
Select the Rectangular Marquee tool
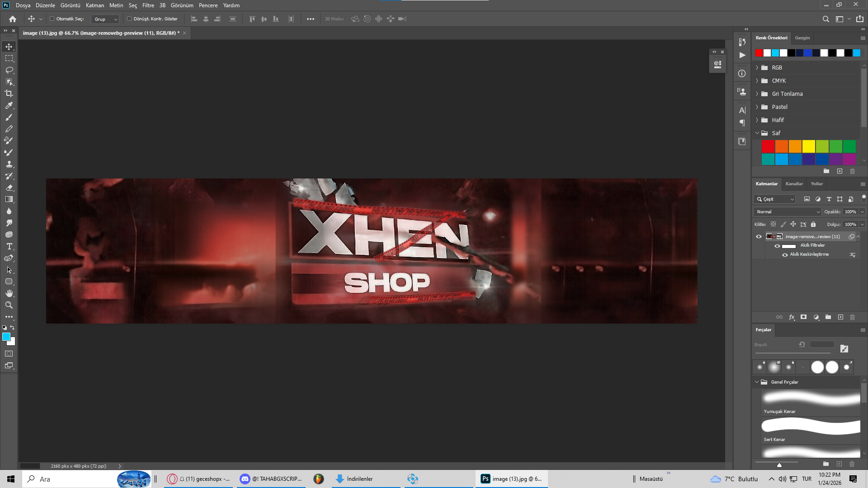(9, 58)
